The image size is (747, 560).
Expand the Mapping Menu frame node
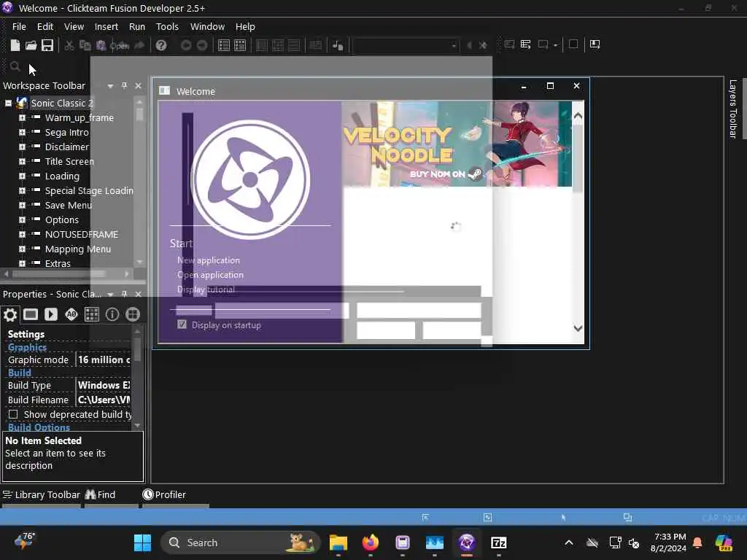pyautogui.click(x=22, y=249)
